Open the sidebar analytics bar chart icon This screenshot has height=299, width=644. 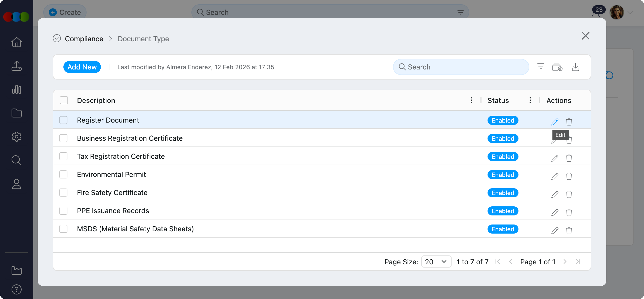(17, 90)
